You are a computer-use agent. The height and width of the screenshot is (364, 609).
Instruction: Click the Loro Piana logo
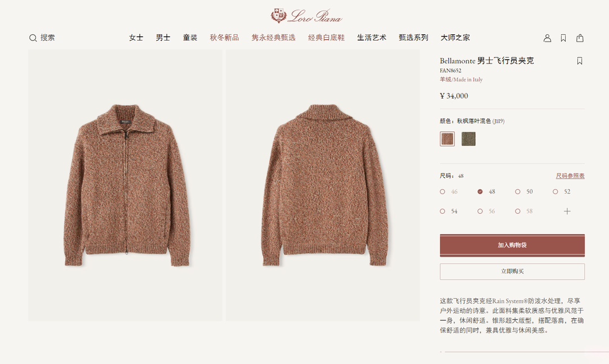(x=307, y=16)
